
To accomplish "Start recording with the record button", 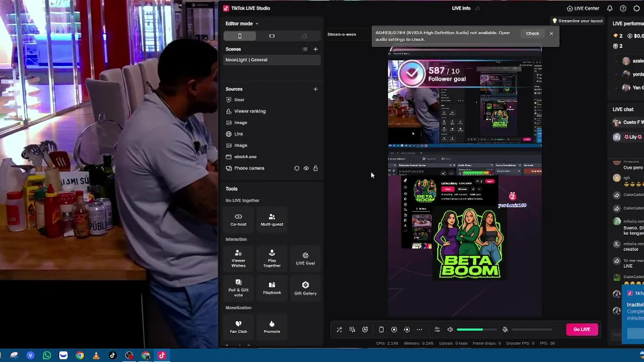I will 394,330.
